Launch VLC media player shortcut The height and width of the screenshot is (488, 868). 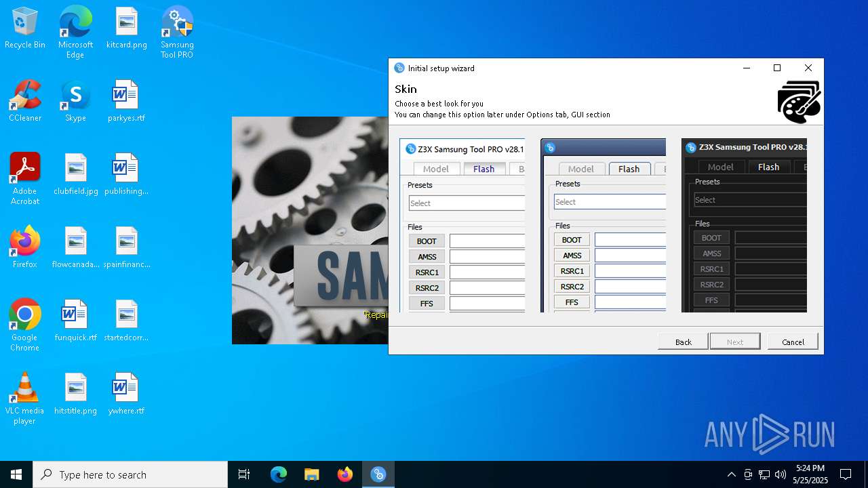pos(25,399)
